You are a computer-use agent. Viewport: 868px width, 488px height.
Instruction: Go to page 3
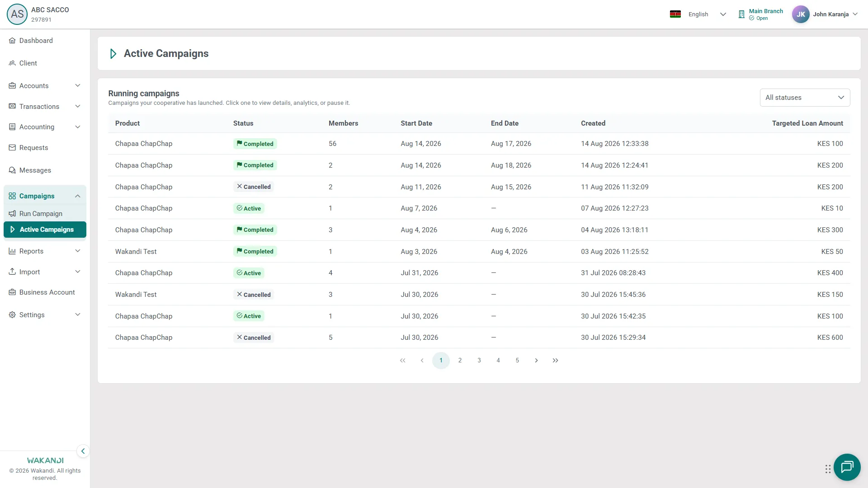click(x=479, y=361)
